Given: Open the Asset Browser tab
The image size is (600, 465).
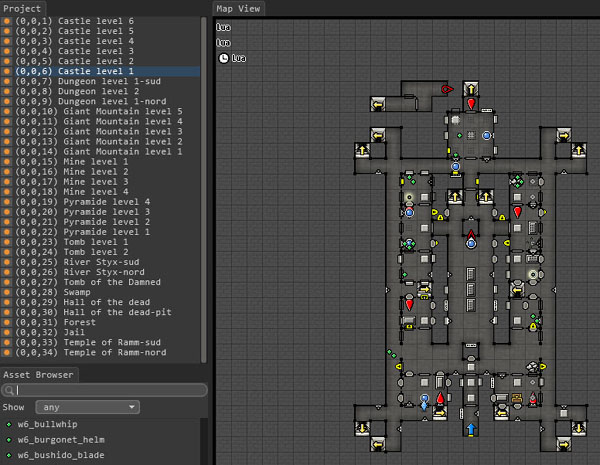Looking at the screenshot, I should coord(38,375).
